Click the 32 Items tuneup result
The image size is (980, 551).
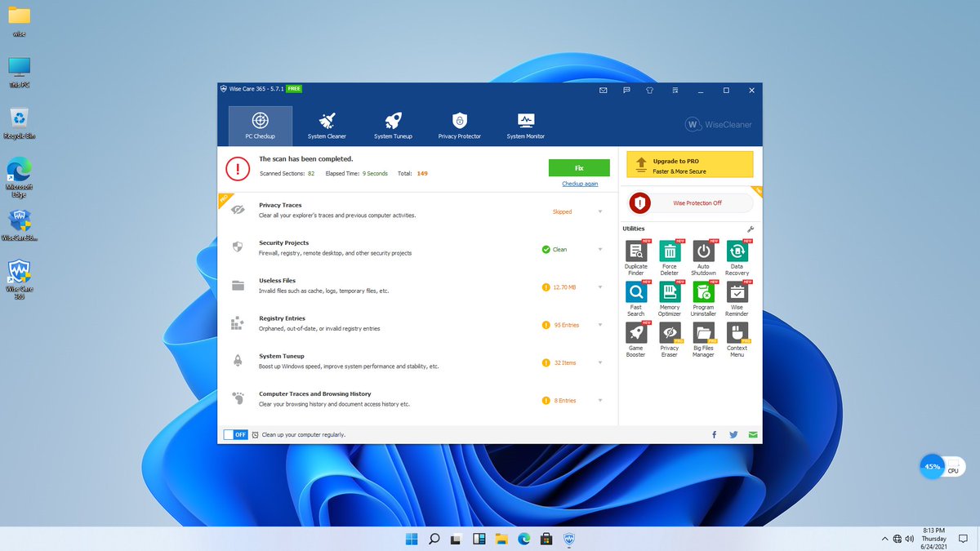pyautogui.click(x=559, y=362)
